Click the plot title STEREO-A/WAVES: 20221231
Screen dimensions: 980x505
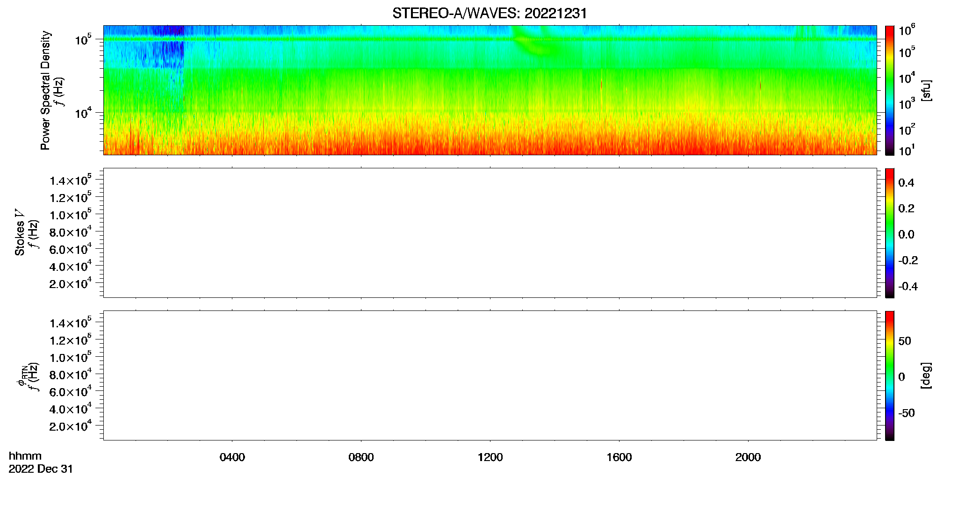490,14
